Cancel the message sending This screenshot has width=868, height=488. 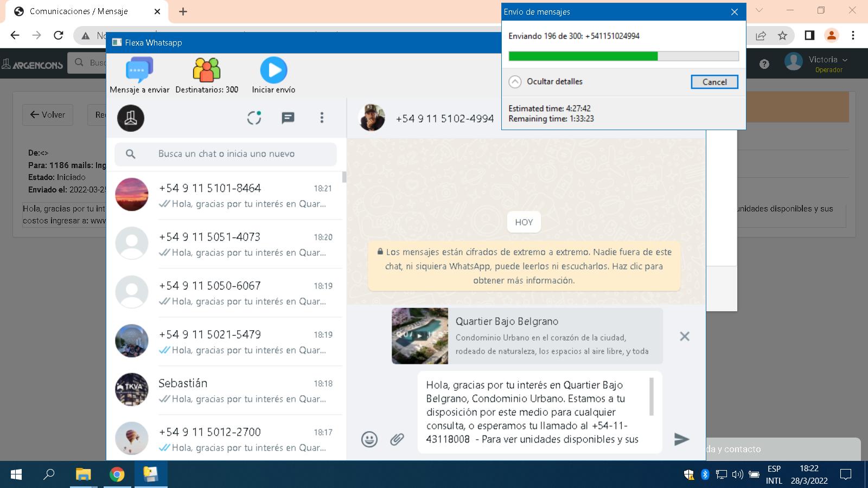point(714,82)
